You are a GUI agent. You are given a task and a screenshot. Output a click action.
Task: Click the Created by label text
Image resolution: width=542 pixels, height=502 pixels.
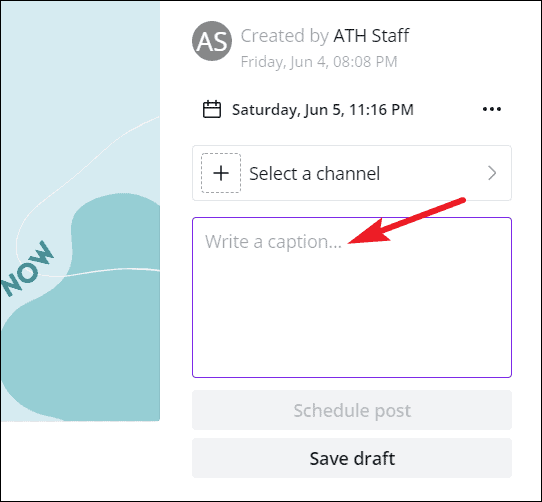pyautogui.click(x=284, y=36)
